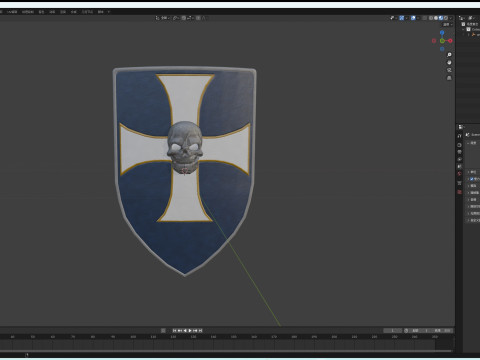Switch to rendered viewport shading
480x360 pixels.
(x=446, y=18)
